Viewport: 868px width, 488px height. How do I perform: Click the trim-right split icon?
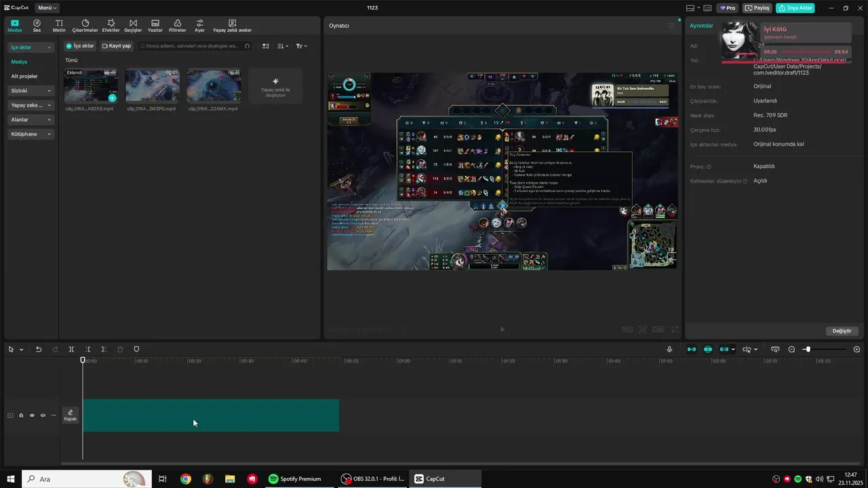coord(103,349)
